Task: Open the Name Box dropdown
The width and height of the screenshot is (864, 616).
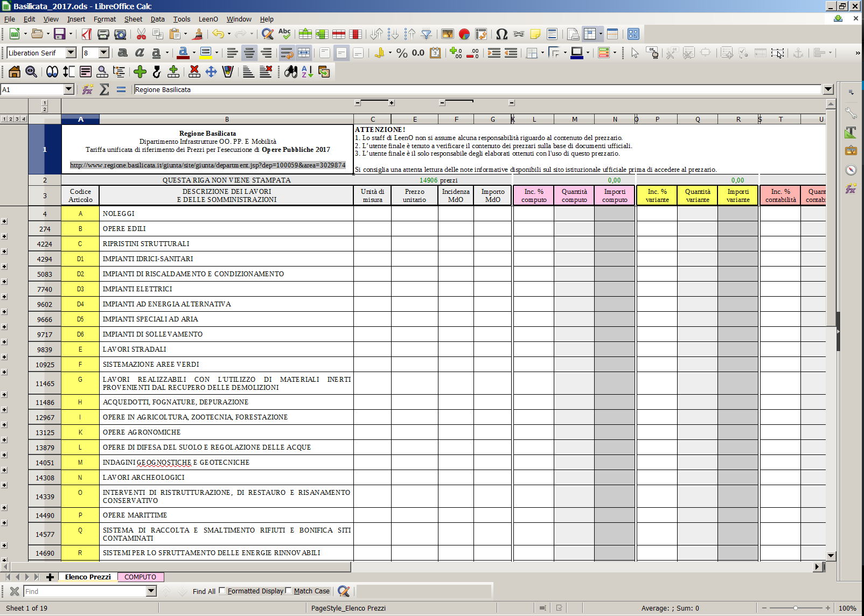Action: tap(68, 89)
